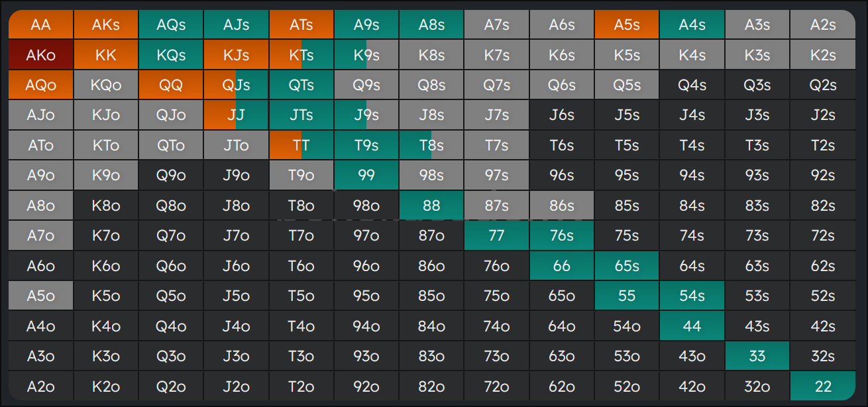
Task: Click the 33 pocket pair cell
Action: pos(757,356)
